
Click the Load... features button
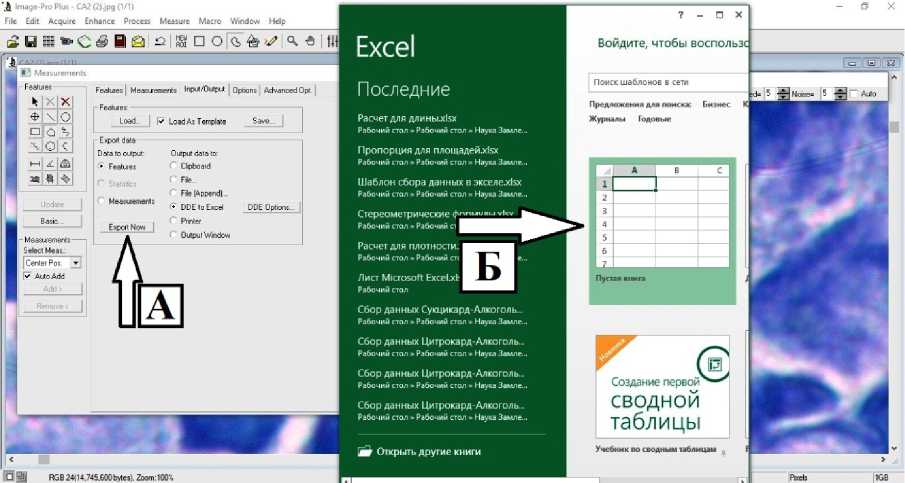pyautogui.click(x=129, y=121)
